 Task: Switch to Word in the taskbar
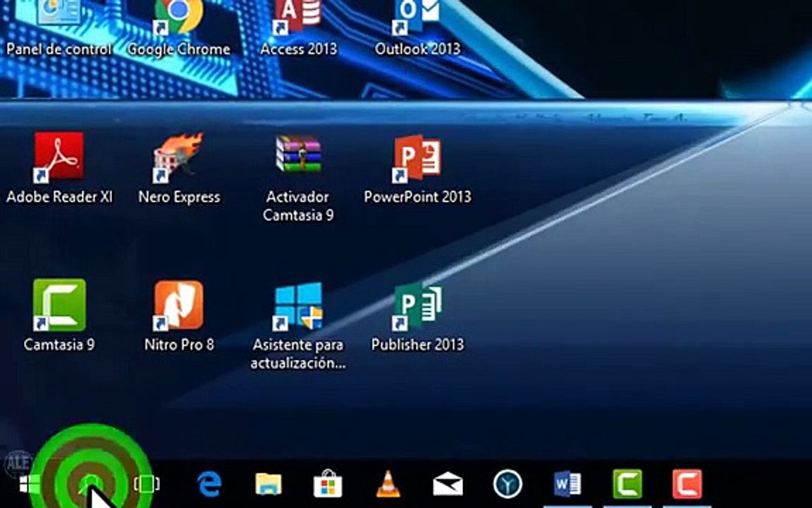pyautogui.click(x=567, y=484)
